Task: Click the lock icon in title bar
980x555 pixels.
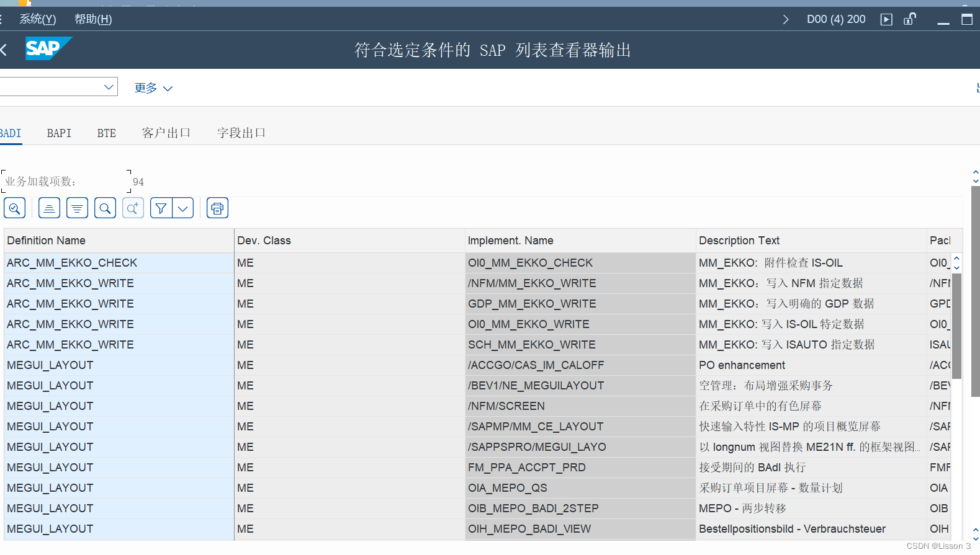Action: coord(910,19)
